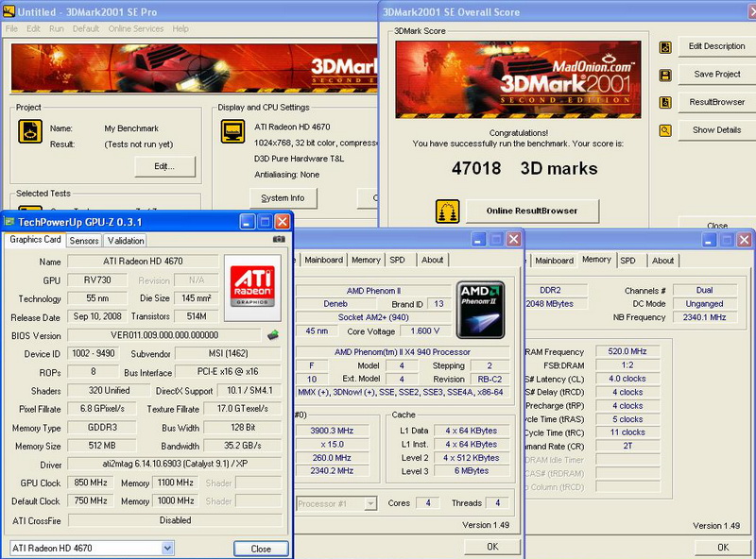
Task: Click the Core Voltage field showing 1.600 V
Action: tap(425, 331)
